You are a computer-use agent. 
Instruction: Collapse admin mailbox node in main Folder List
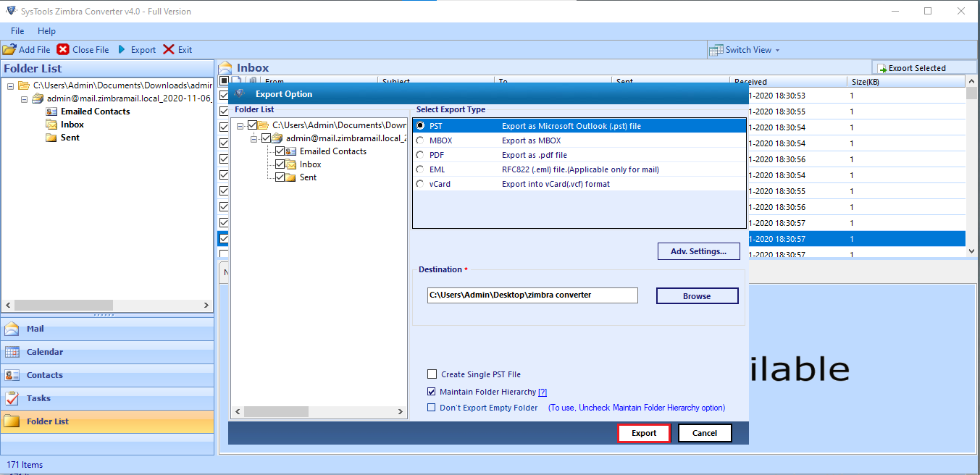point(24,98)
